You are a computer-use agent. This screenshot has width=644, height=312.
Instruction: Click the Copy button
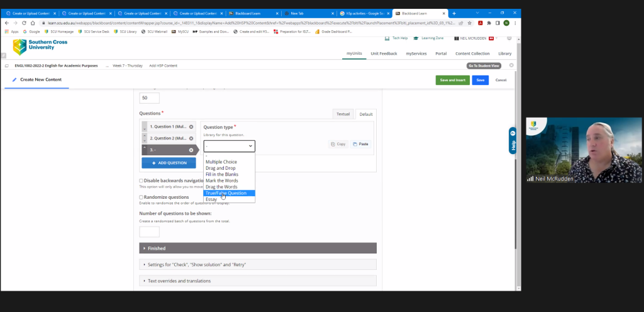click(x=338, y=144)
